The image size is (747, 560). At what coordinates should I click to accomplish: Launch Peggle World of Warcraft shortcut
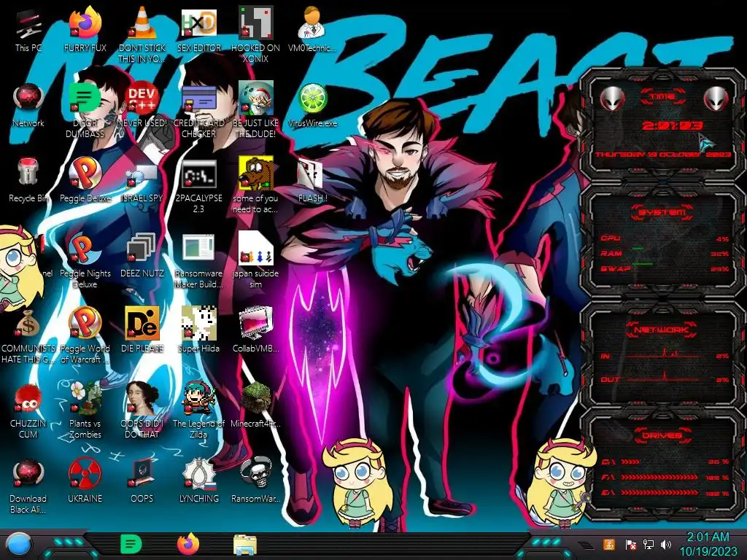85,335
